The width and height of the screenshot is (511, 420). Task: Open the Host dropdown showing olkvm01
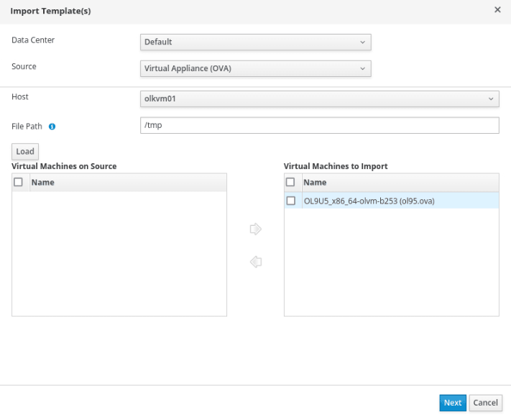click(319, 99)
